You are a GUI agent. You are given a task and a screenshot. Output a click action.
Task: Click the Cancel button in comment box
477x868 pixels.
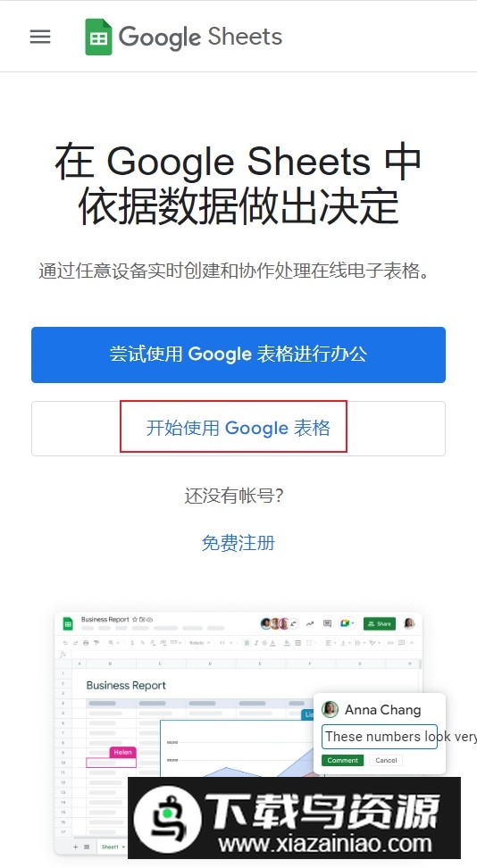tap(386, 760)
